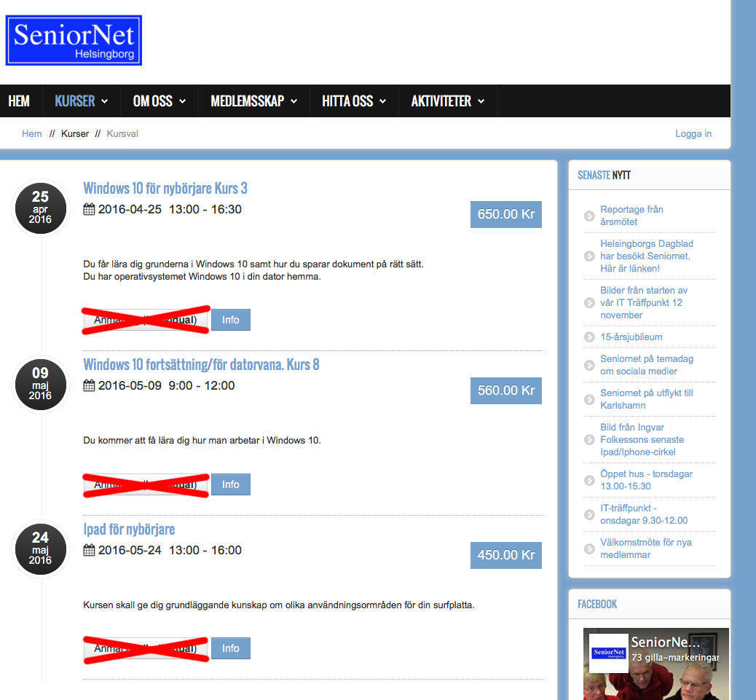Viewport: 756px width, 700px height.
Task: Open the Hem breadcrumb link
Action: tap(32, 133)
